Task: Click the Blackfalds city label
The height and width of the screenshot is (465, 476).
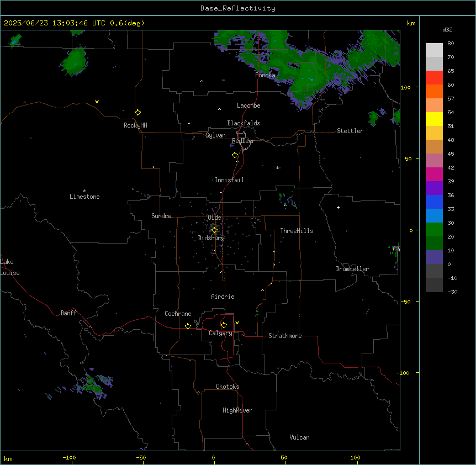Action: coord(244,123)
